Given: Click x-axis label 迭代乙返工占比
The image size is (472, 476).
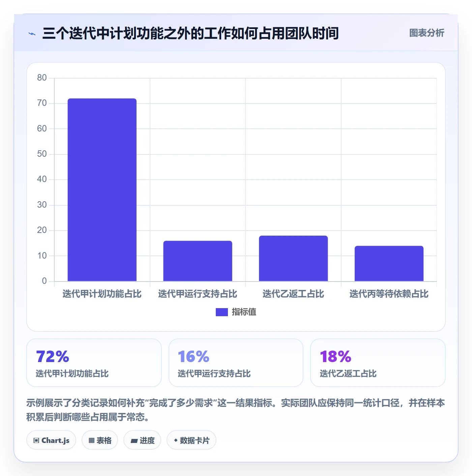Looking at the screenshot, I should click(293, 294).
